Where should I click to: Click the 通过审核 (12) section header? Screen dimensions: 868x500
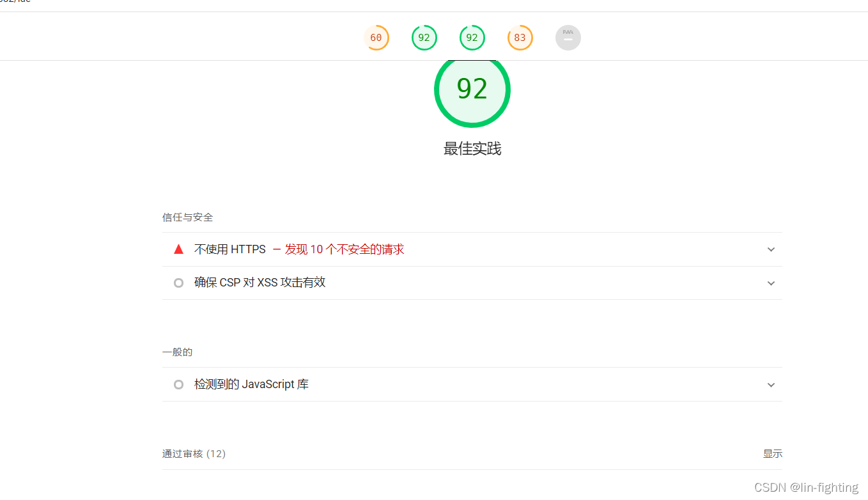point(194,453)
